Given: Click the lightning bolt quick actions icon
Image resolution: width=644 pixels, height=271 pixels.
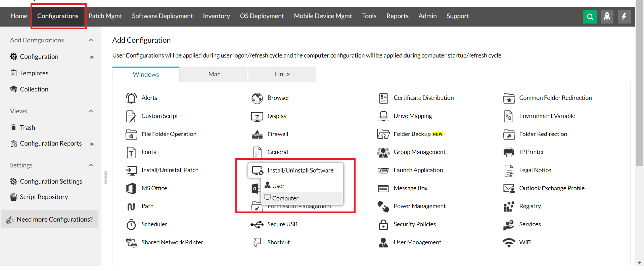Looking at the screenshot, I should [x=624, y=16].
